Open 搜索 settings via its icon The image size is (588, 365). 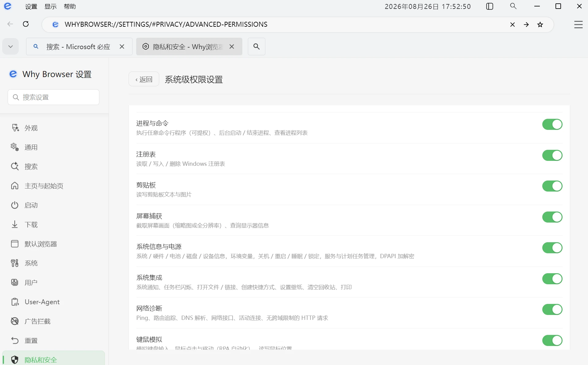(x=15, y=166)
